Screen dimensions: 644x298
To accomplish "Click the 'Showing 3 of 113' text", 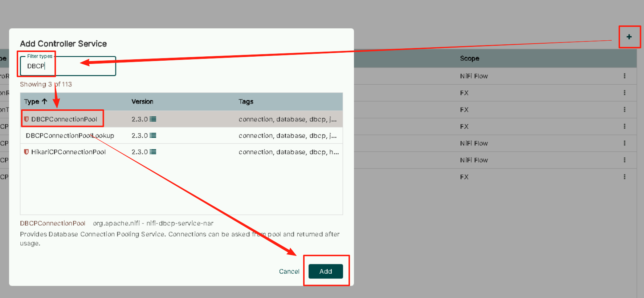I will (x=46, y=84).
